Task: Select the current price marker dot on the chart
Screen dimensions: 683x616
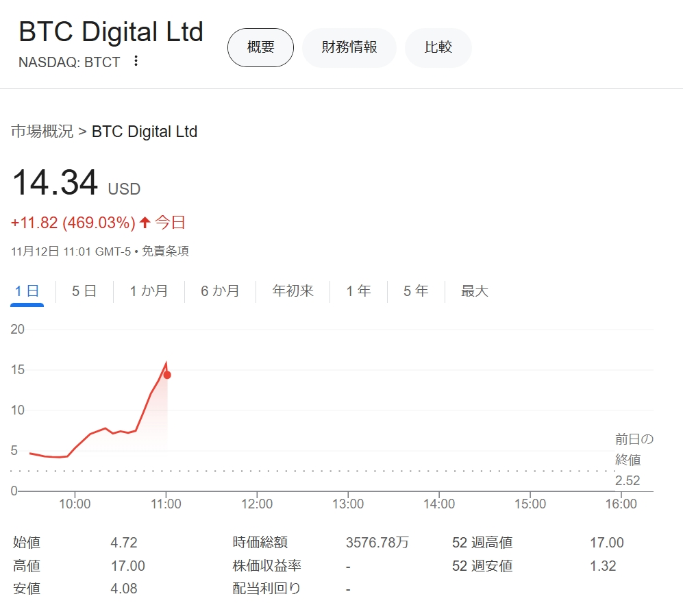Action: tap(166, 375)
